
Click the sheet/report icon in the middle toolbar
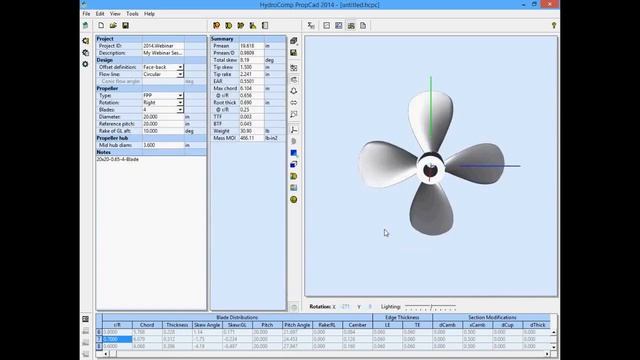point(265,25)
